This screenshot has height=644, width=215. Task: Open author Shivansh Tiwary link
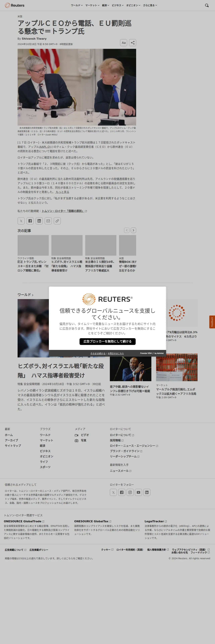pyautogui.click(x=34, y=38)
